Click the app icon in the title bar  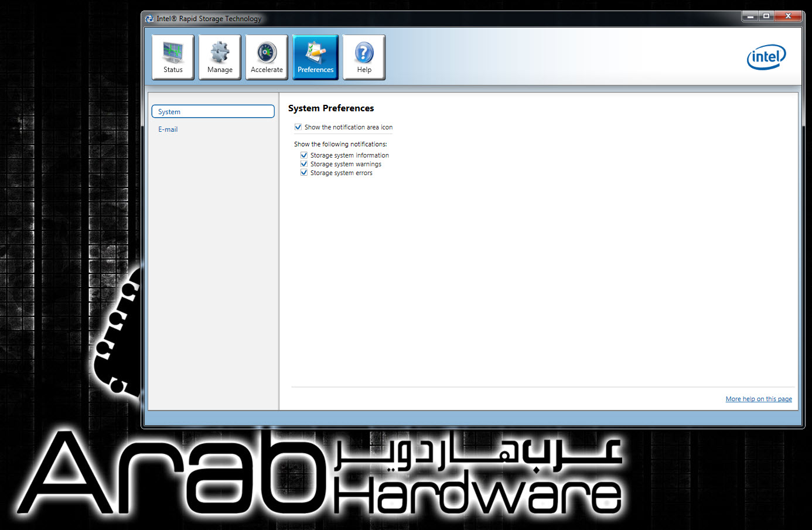[x=149, y=19]
